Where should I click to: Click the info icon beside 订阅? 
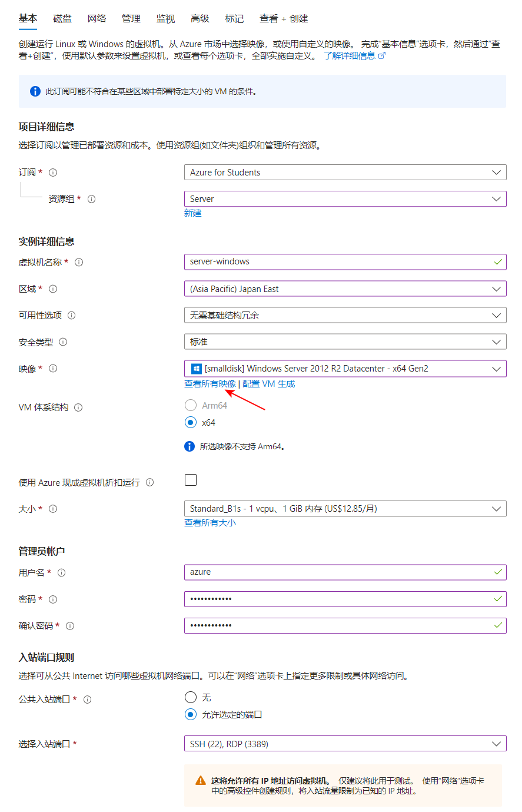53,172
